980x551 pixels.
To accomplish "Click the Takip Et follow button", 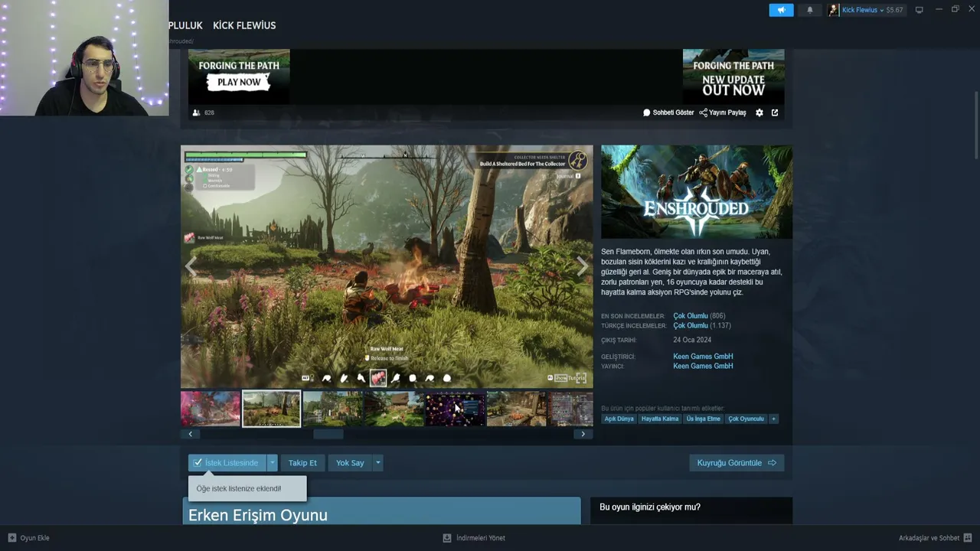I will [302, 463].
